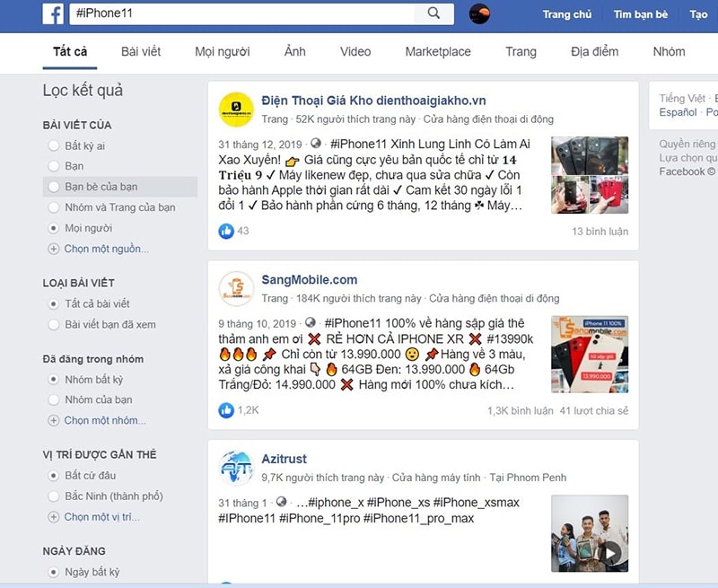Click globe privacy icon on 31 tháng 1 post

(x=281, y=502)
